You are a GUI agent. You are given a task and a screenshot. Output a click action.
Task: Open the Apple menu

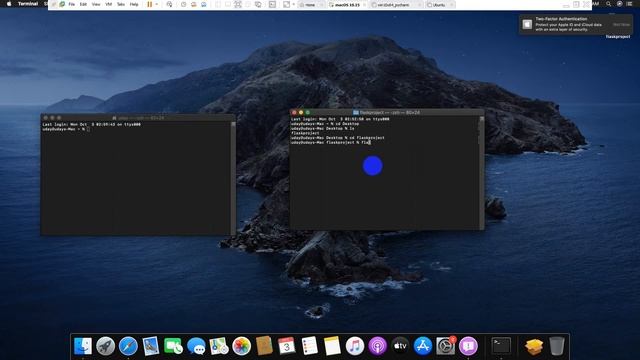click(x=9, y=4)
